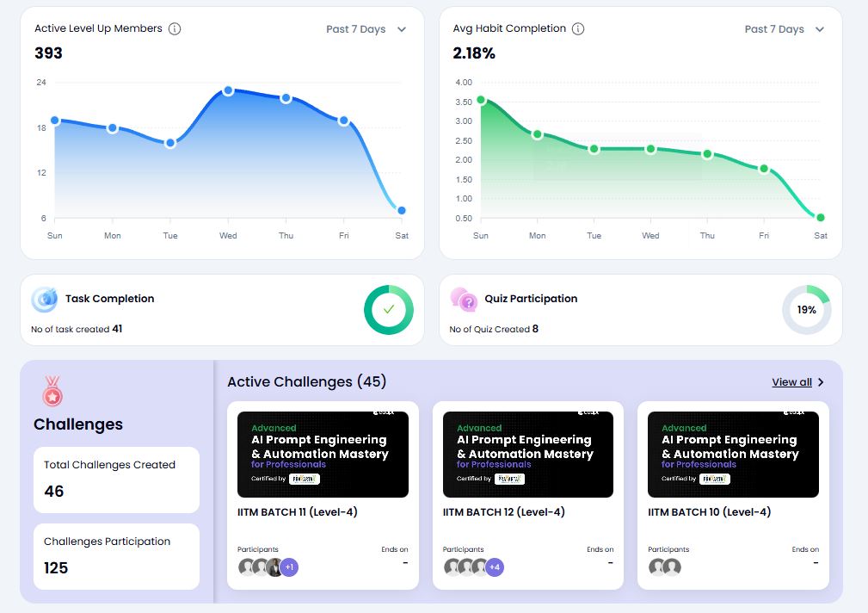Open IITM BATCH 11 (Level-4) challenge title
The height and width of the screenshot is (613, 868).
pyautogui.click(x=297, y=512)
